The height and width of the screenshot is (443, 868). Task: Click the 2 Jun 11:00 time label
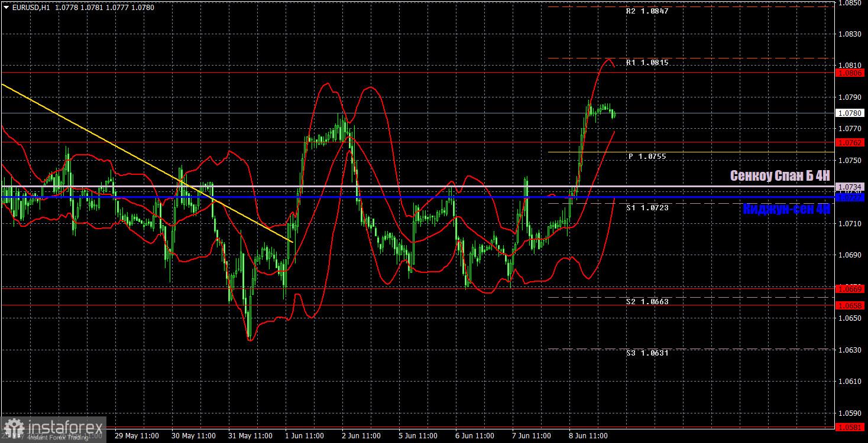(362, 436)
